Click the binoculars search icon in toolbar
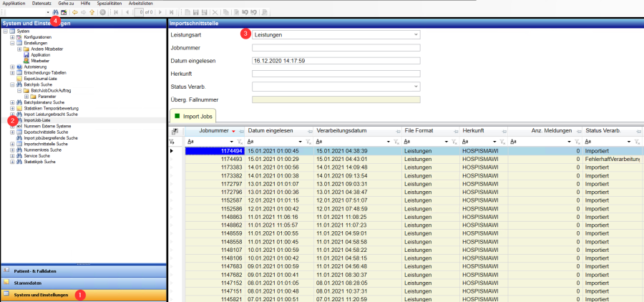Viewport: 644px width, 302px height. coord(55,13)
